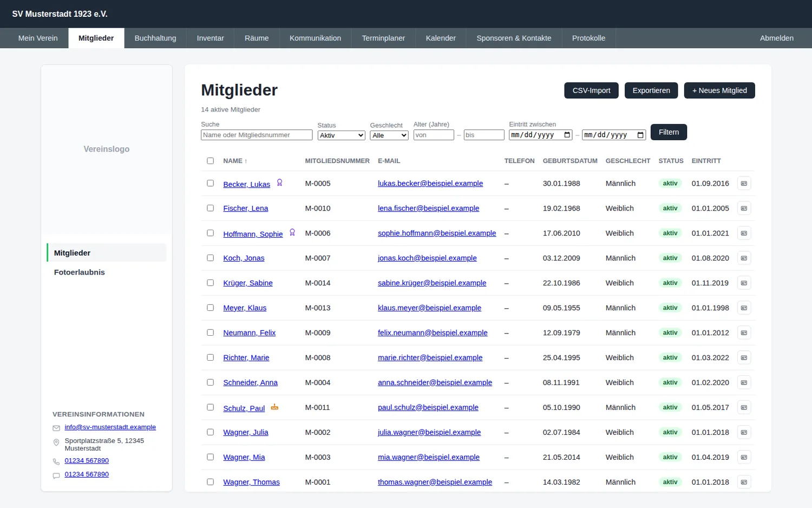Open the ID card icon for Meyer, Klaus

[x=744, y=308]
